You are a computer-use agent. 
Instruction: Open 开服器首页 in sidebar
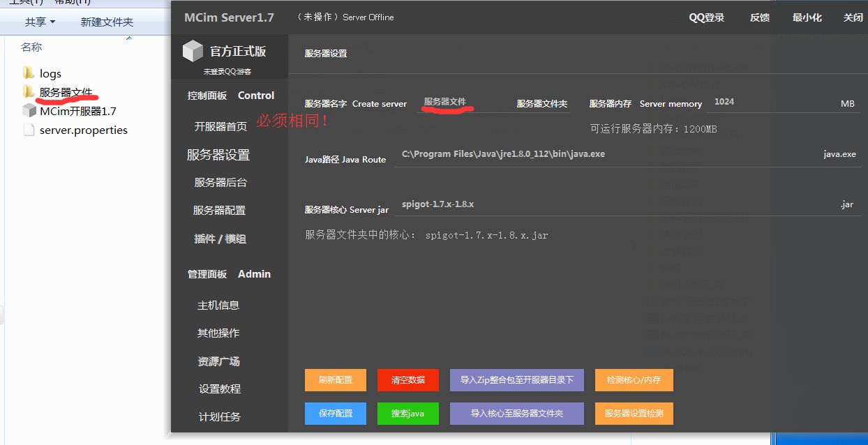point(220,126)
